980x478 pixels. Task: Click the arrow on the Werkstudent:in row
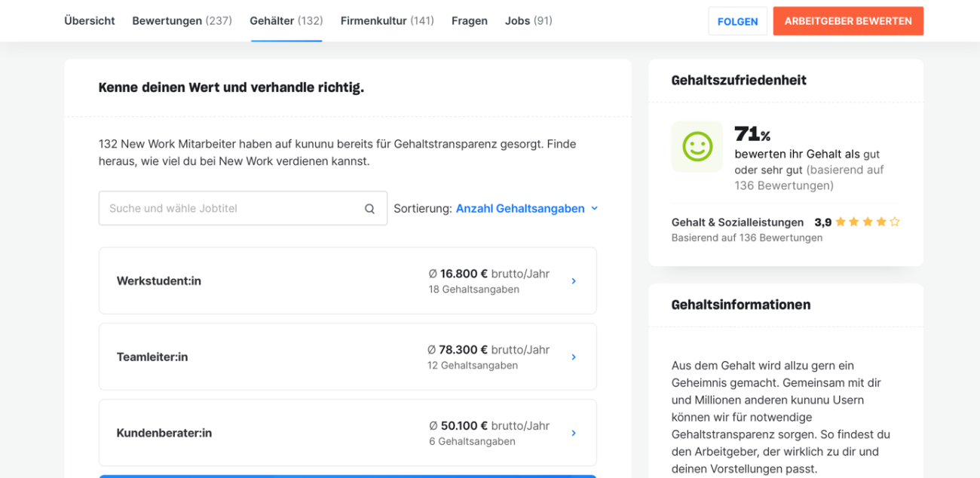(x=574, y=281)
